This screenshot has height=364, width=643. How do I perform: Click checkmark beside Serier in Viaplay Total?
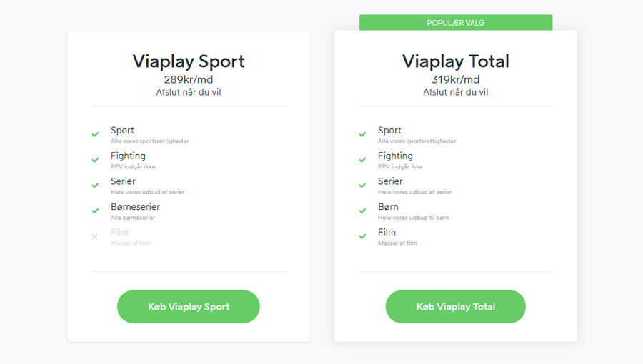click(362, 185)
